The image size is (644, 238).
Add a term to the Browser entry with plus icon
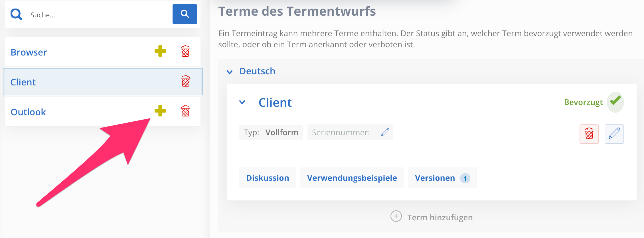[160, 51]
